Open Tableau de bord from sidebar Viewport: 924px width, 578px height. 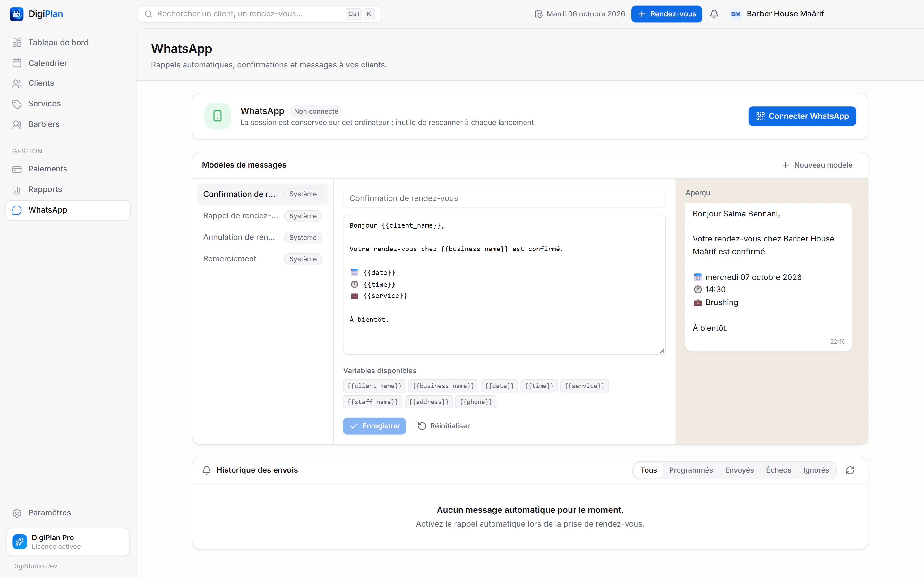68,42
